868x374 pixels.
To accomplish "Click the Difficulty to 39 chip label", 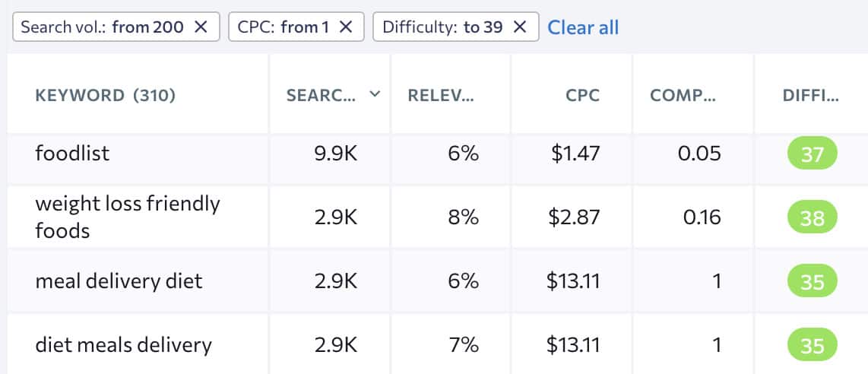I will (x=442, y=27).
